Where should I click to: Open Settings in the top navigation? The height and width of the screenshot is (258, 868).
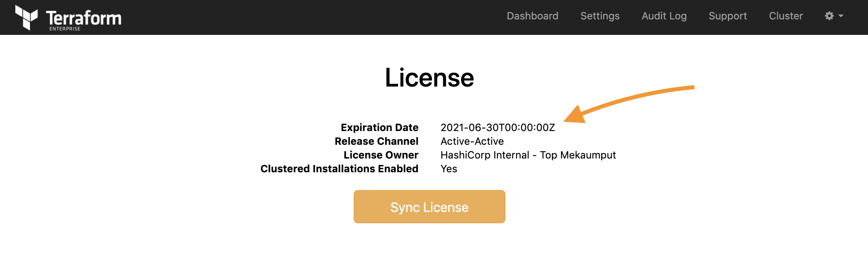[x=600, y=16]
